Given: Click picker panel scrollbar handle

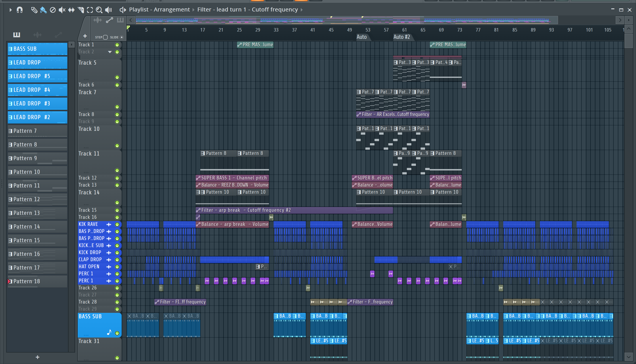Looking at the screenshot, I should tap(71, 45).
